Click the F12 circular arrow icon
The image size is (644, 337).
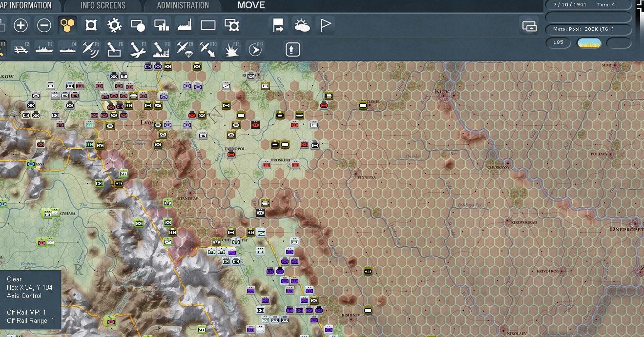coord(255,49)
